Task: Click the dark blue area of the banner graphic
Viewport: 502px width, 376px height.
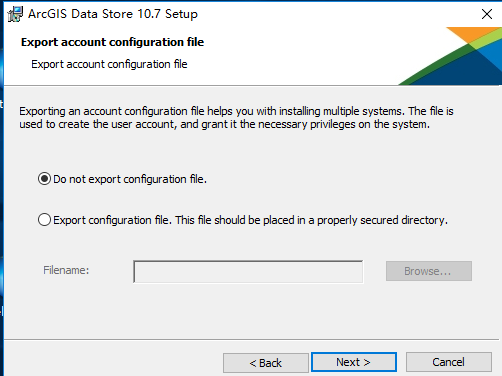Action: (467, 72)
